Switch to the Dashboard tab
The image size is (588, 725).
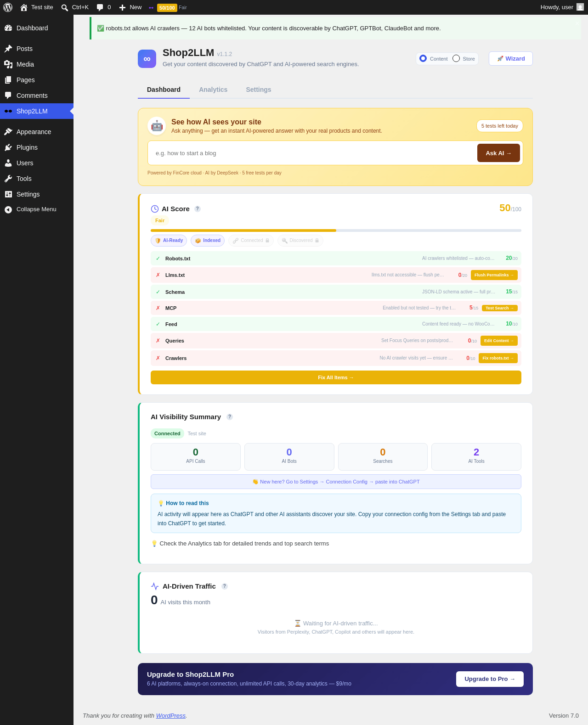[164, 90]
